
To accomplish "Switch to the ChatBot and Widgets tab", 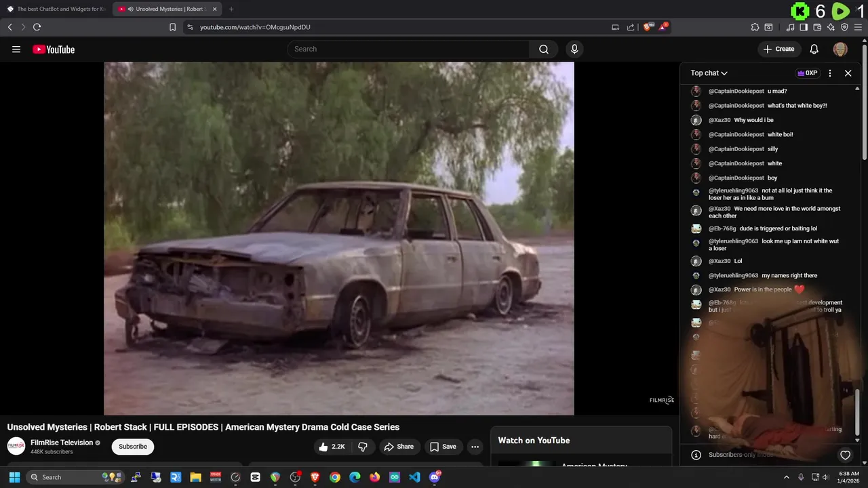I will (56, 9).
